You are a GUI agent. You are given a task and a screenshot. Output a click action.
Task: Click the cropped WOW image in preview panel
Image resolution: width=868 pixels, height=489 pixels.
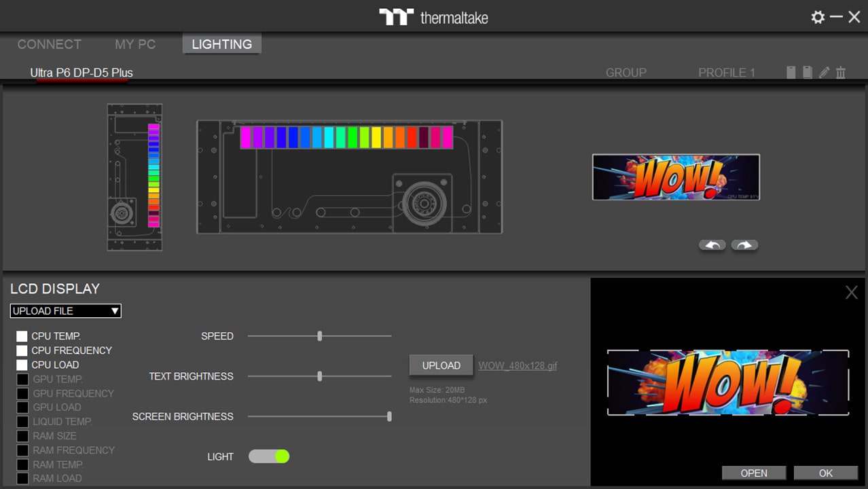tap(727, 382)
